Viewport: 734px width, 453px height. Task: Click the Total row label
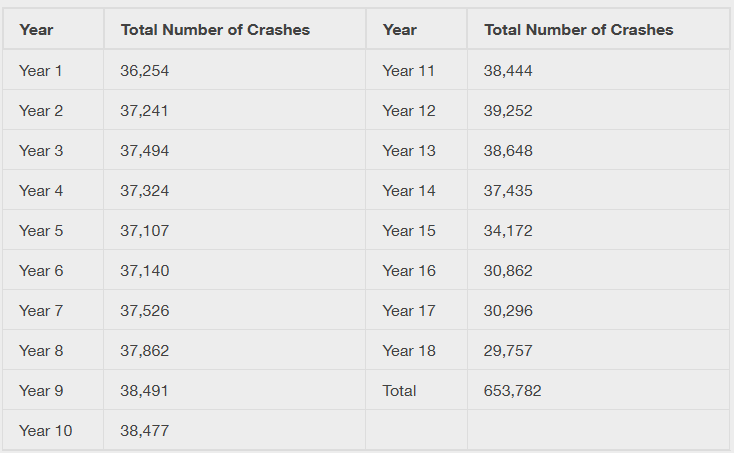(399, 391)
